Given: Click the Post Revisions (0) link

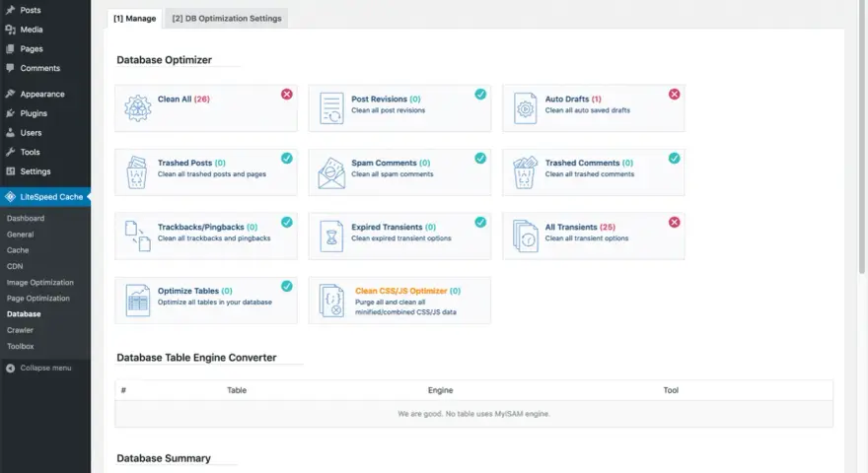Looking at the screenshot, I should (386, 99).
